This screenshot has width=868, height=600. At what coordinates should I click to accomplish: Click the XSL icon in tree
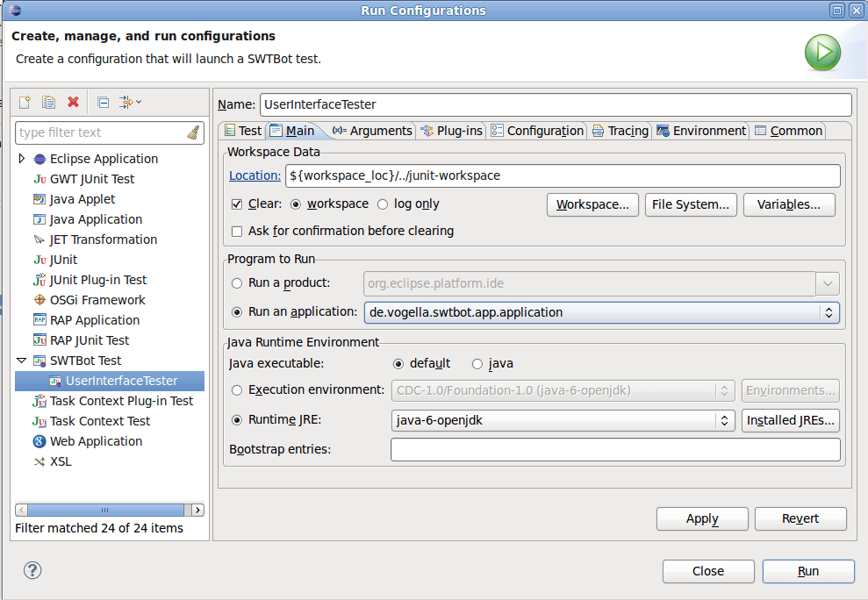tap(39, 461)
